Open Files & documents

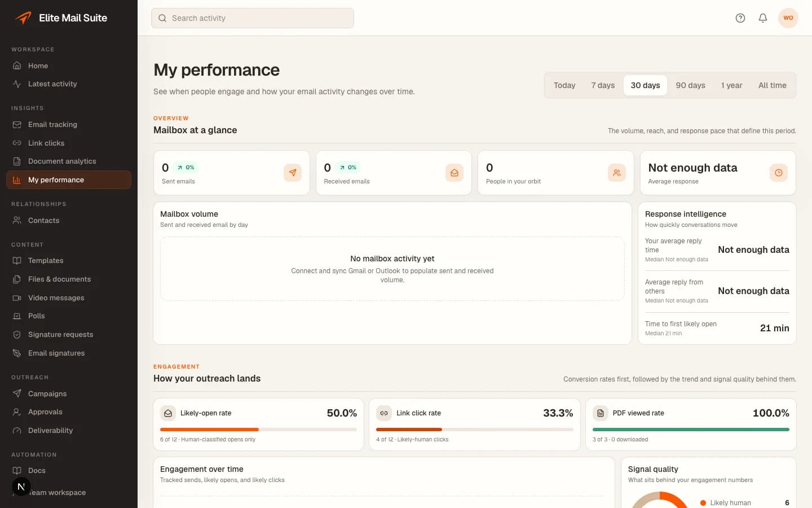point(69,279)
